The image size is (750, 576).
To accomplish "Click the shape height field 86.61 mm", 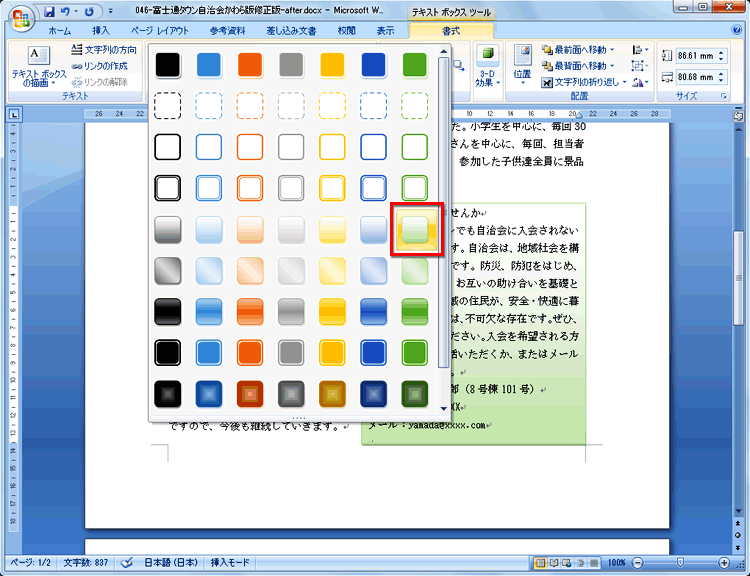I will (695, 56).
